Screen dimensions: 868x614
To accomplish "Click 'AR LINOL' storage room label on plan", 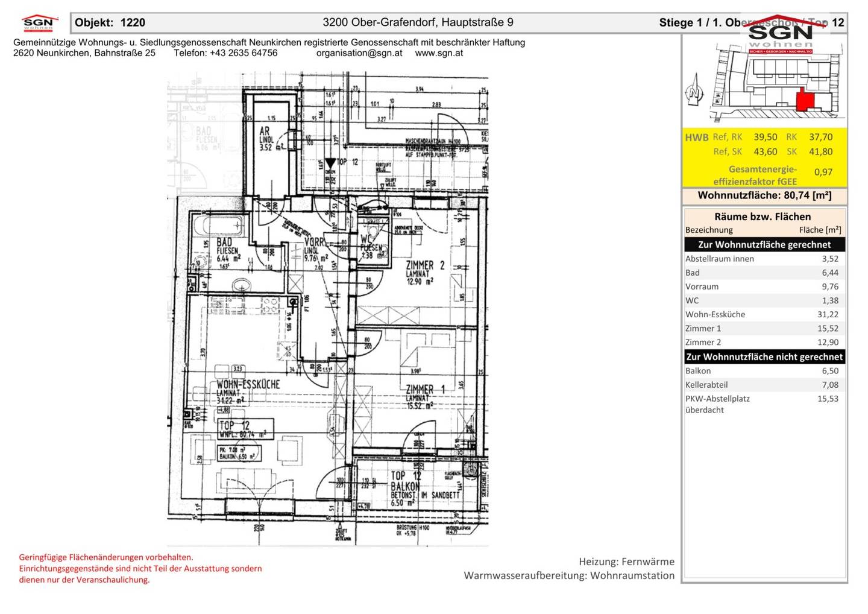I will tap(265, 135).
